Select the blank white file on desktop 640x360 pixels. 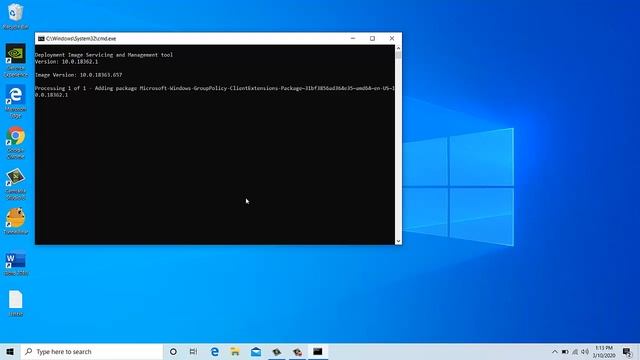point(16,303)
